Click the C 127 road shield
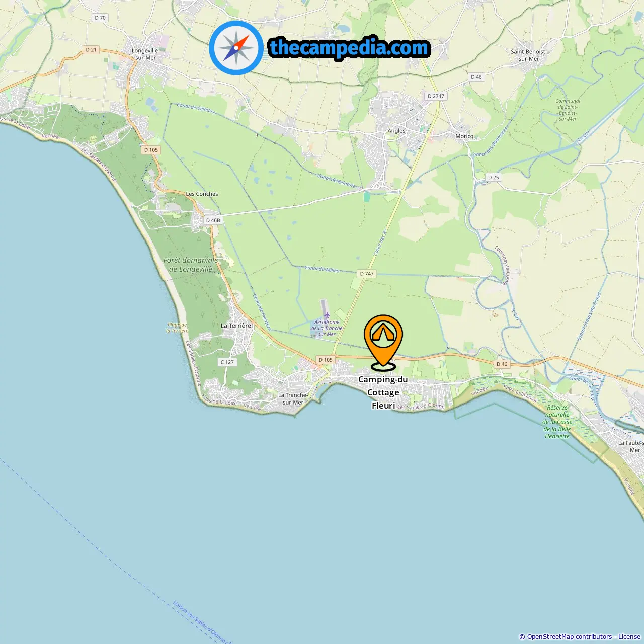Image resolution: width=644 pixels, height=644 pixels. tap(227, 362)
